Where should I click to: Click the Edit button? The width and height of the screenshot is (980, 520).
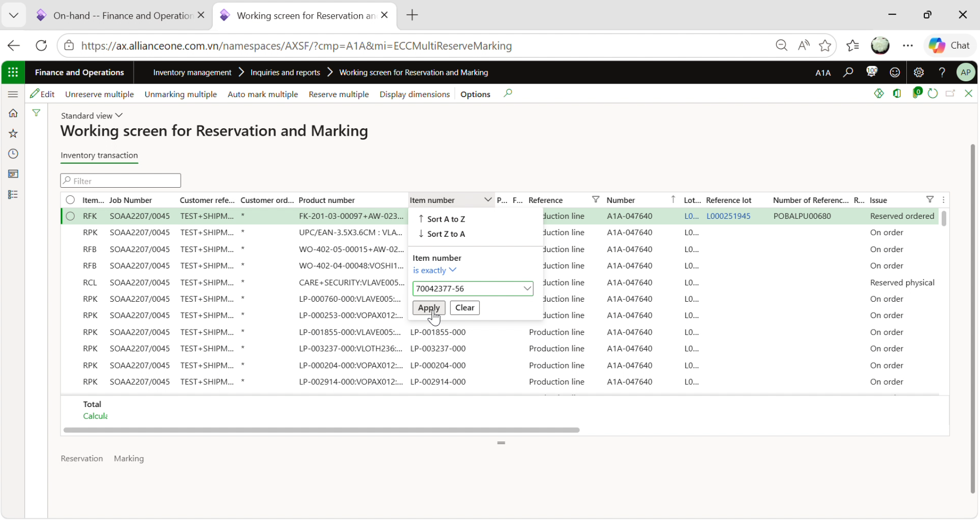[43, 94]
